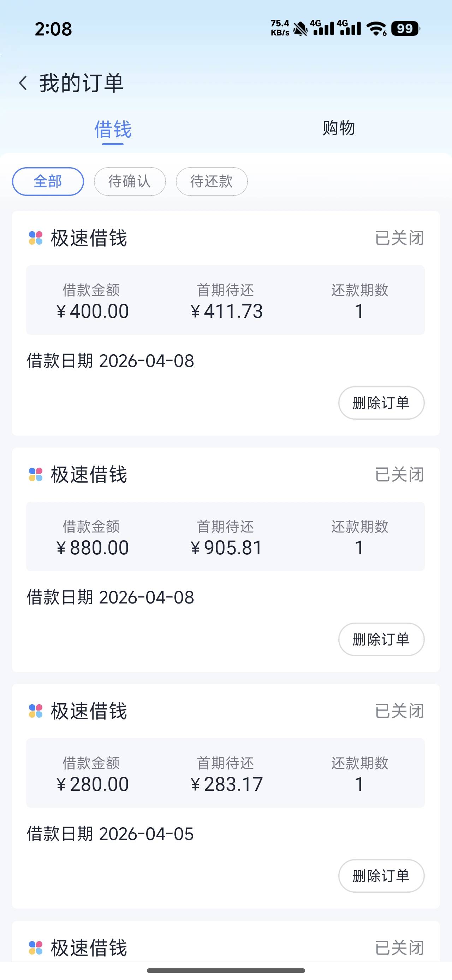
Task: Select the 待确认 filter chip
Action: 130,181
